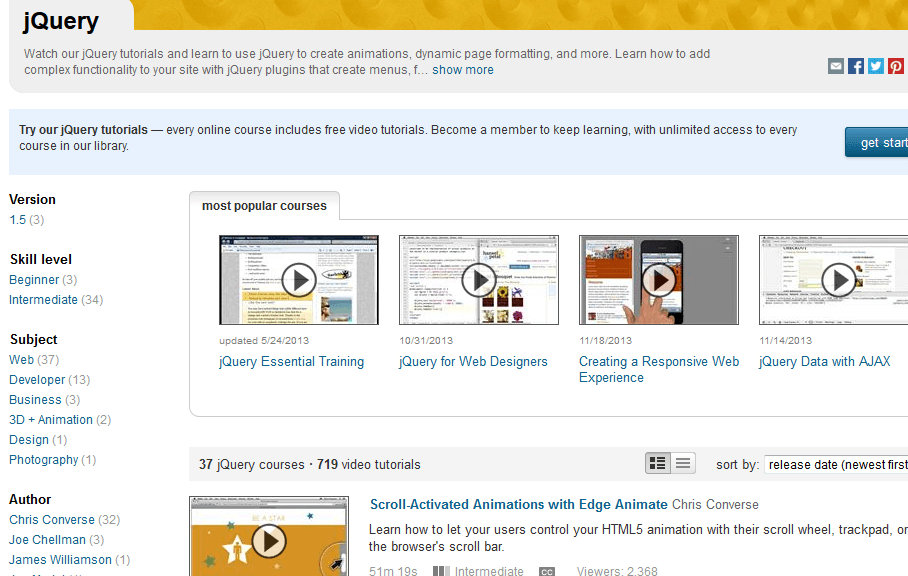Image resolution: width=908 pixels, height=576 pixels.
Task: Share the page on Facebook
Action: click(856, 66)
